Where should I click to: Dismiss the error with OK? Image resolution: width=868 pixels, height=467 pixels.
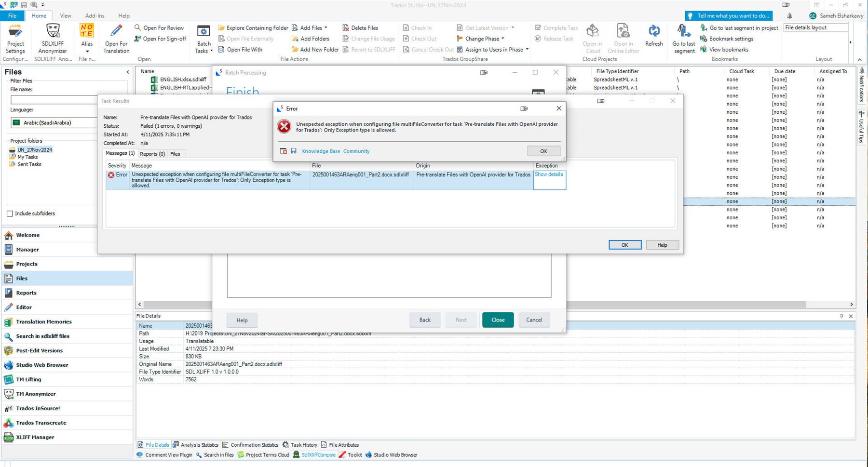click(543, 151)
